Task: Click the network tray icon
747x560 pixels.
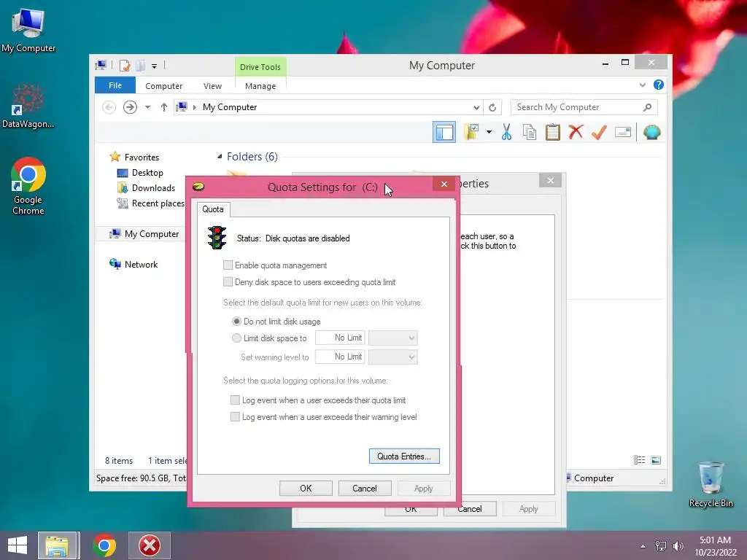Action: (660, 546)
